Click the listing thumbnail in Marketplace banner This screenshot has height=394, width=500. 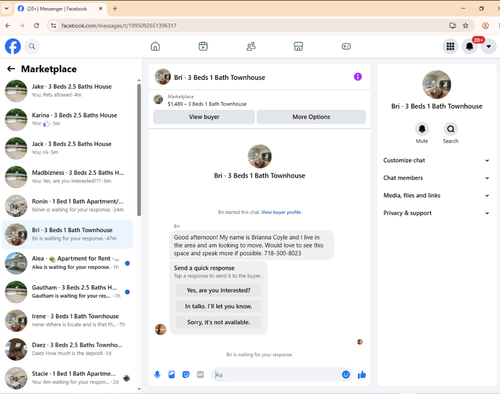[158, 99]
